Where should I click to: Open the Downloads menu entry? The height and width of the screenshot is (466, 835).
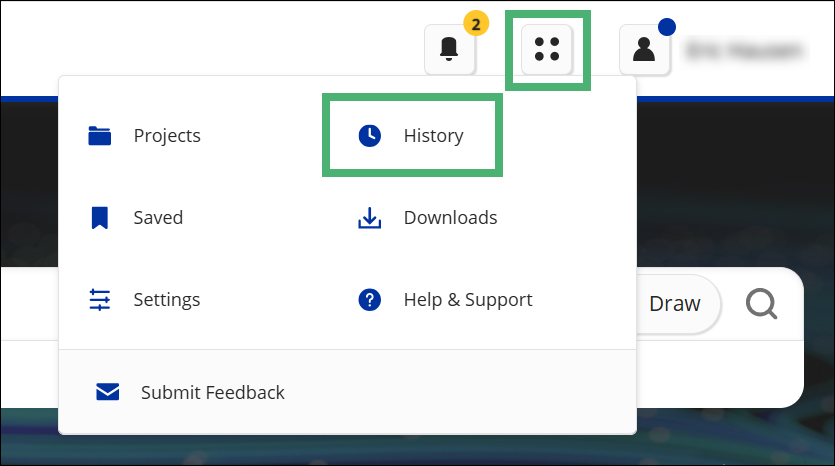[x=451, y=218]
